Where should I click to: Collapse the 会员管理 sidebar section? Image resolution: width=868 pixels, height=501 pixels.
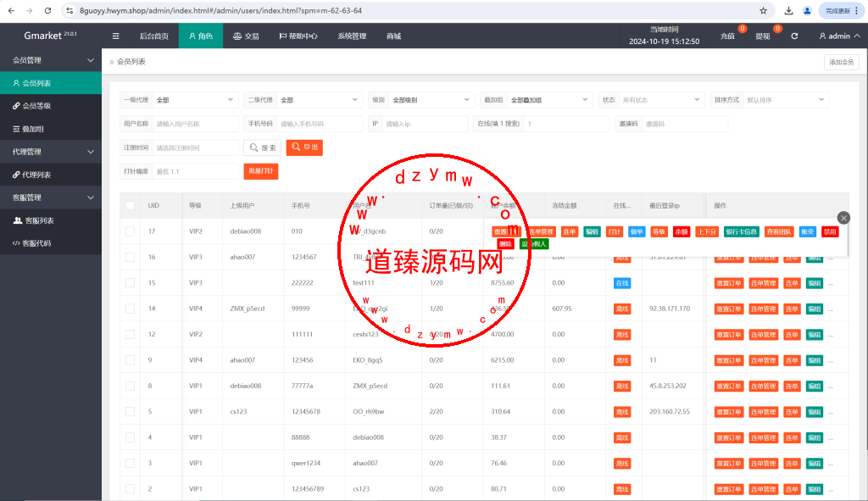pyautogui.click(x=51, y=60)
